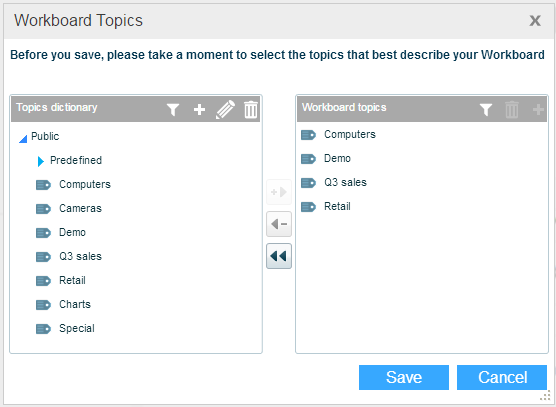Edit topic with pencil icon
Screen dimensions: 556x407
point(226,109)
